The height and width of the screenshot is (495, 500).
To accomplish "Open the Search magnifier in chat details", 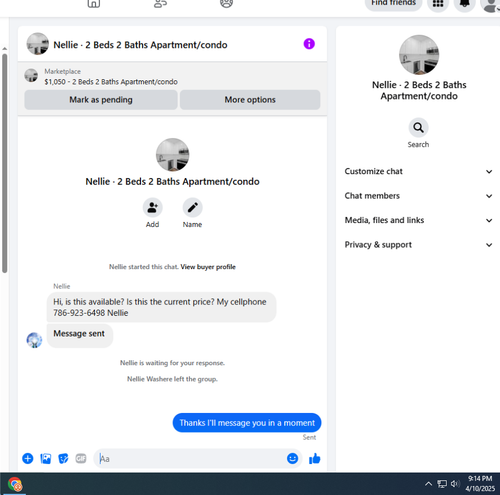I will tap(418, 127).
